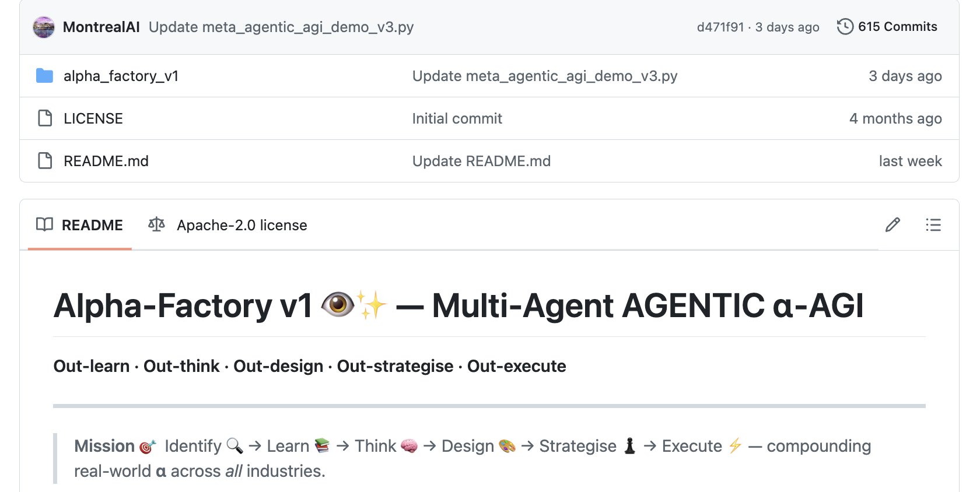The height and width of the screenshot is (492, 980).
Task: Open latest commit message Update meta_agentic_agi_demo_v3.py in header
Action: coord(281,27)
